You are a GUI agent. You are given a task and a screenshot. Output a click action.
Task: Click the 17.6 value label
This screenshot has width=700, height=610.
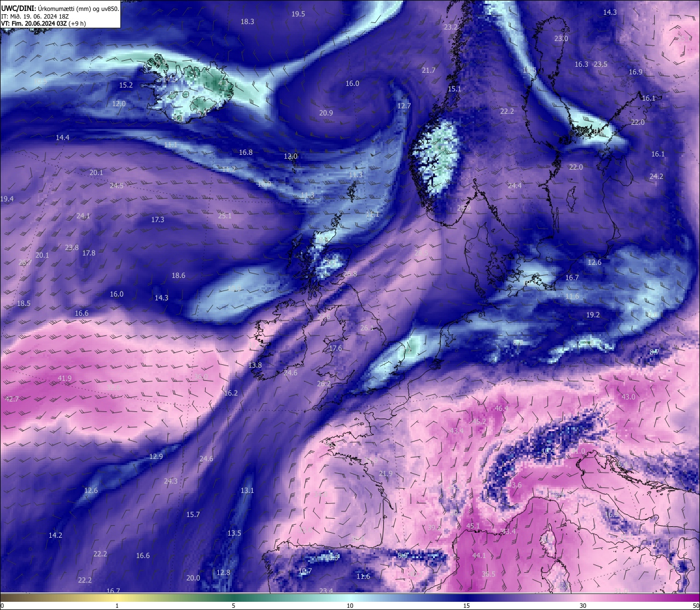coord(335,348)
